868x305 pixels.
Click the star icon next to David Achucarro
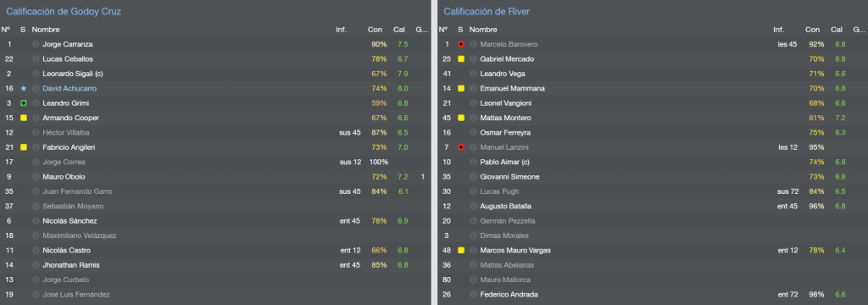coord(23,89)
